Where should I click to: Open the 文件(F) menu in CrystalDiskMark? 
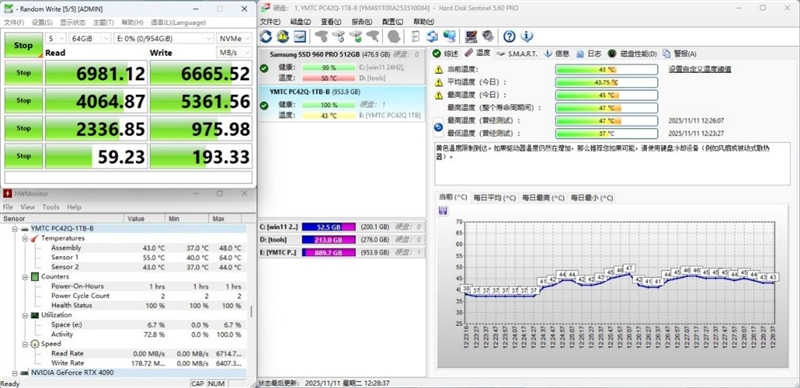pyautogui.click(x=14, y=22)
